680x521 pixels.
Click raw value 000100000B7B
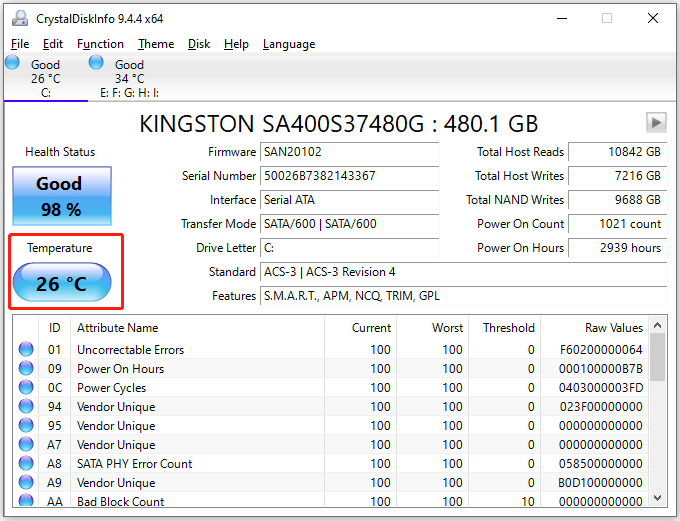(601, 369)
